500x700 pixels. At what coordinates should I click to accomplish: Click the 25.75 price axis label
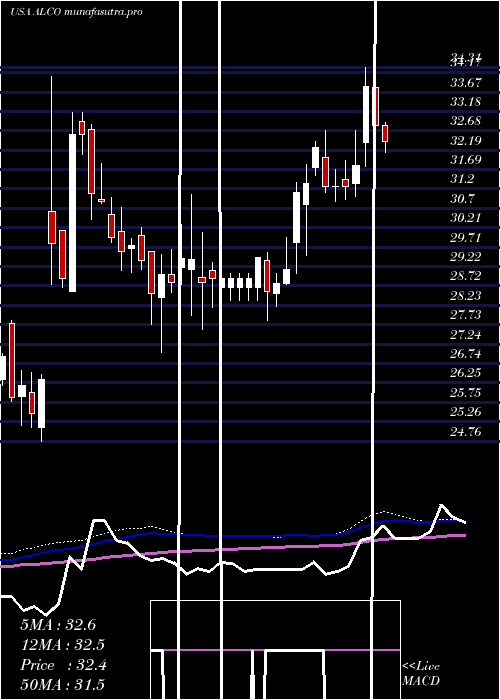click(x=466, y=392)
